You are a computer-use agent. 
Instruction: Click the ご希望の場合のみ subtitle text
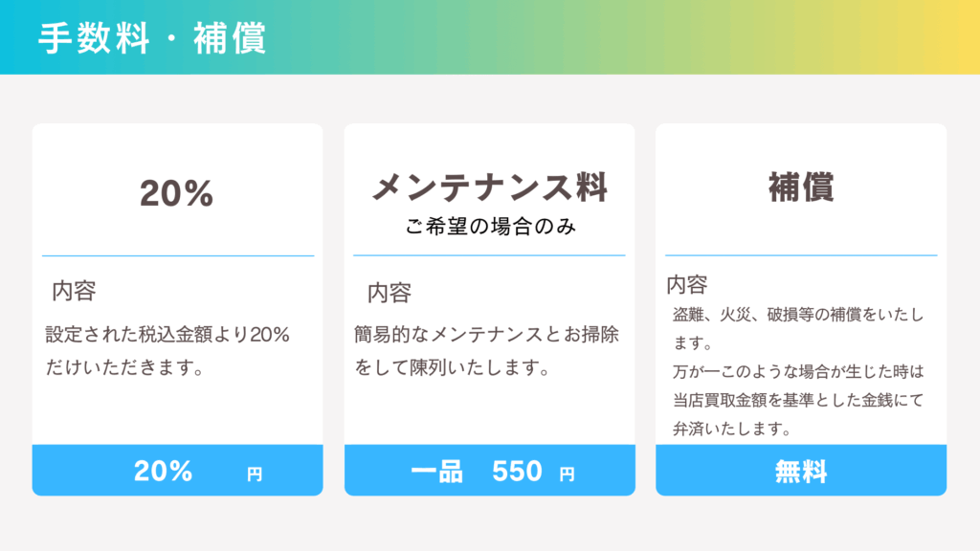(489, 229)
